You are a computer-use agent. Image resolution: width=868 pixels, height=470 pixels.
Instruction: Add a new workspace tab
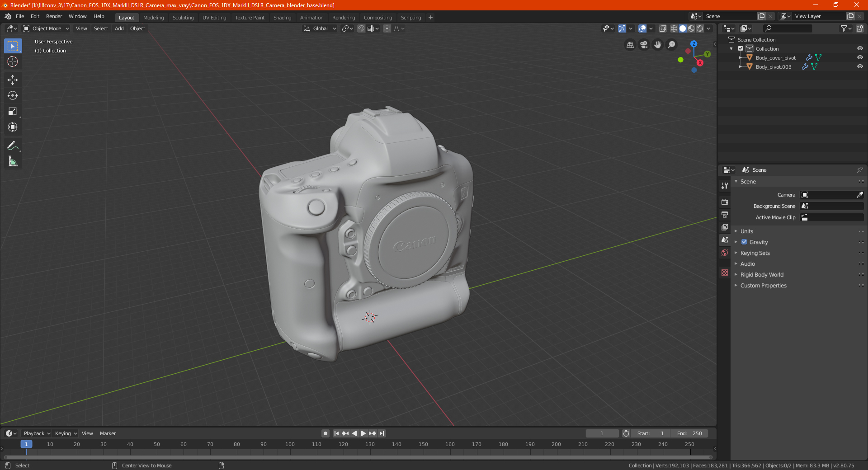click(430, 18)
